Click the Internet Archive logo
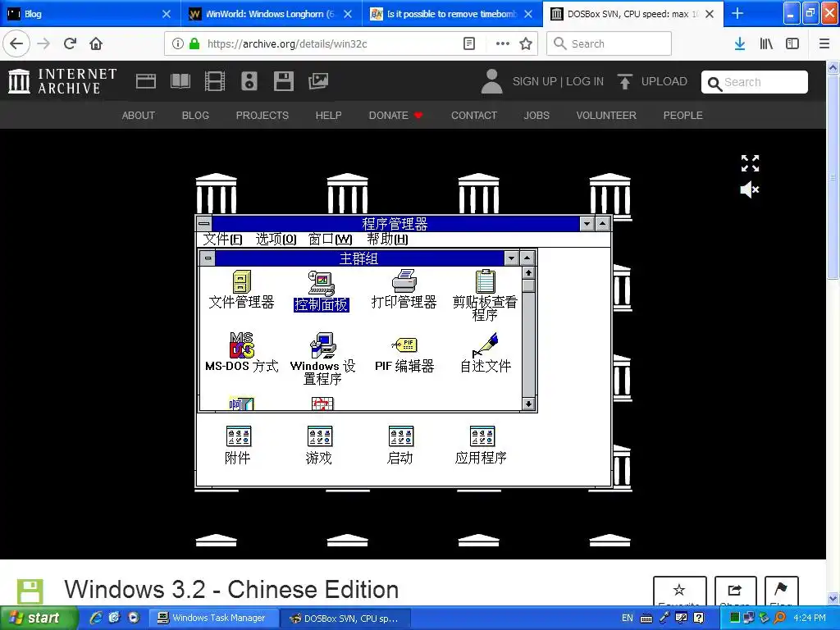Viewport: 840px width, 630px height. coord(62,81)
